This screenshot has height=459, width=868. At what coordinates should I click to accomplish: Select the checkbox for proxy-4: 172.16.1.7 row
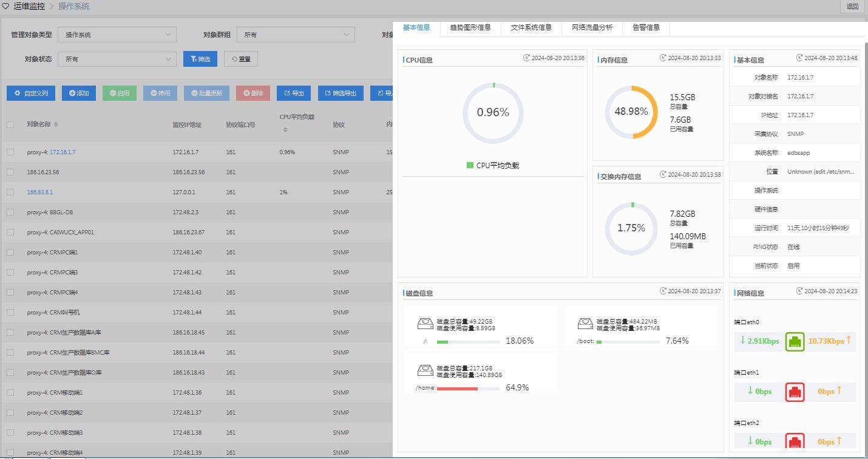(10, 152)
